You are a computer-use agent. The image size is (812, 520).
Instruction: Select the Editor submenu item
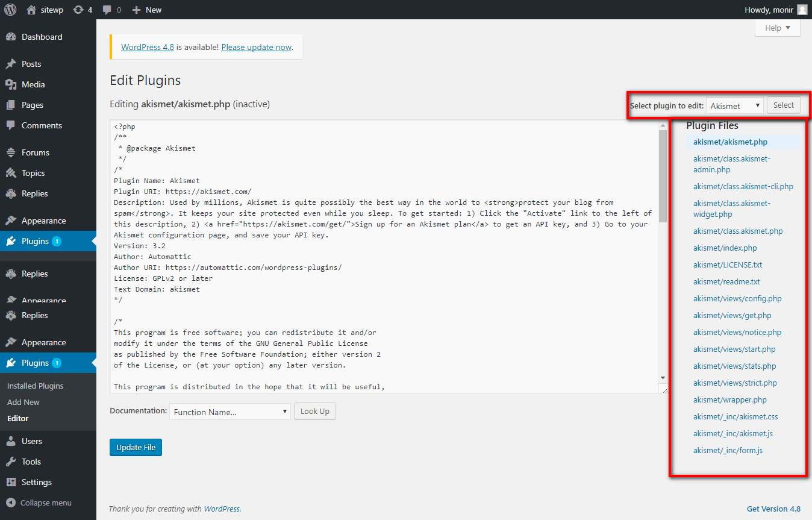(x=18, y=418)
